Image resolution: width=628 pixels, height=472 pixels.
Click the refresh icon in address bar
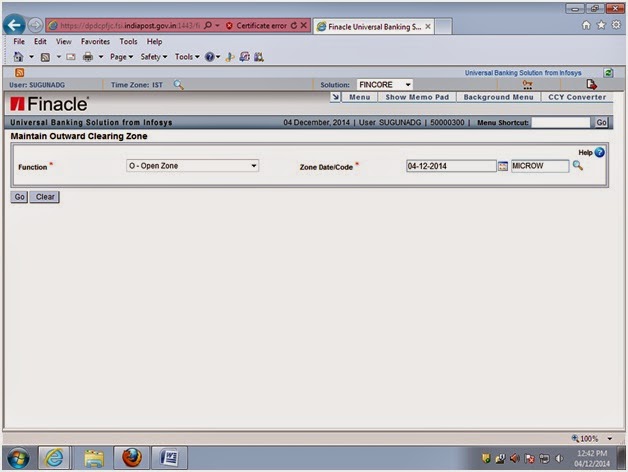click(x=294, y=25)
